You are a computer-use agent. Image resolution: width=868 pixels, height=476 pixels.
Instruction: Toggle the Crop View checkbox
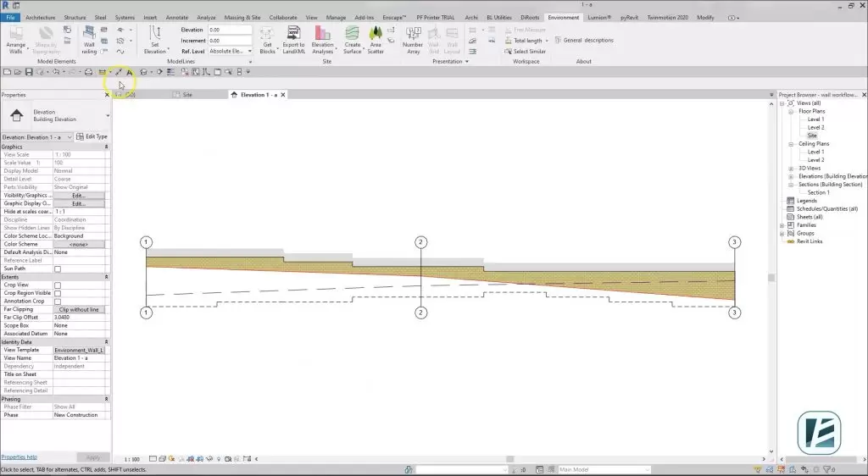58,285
